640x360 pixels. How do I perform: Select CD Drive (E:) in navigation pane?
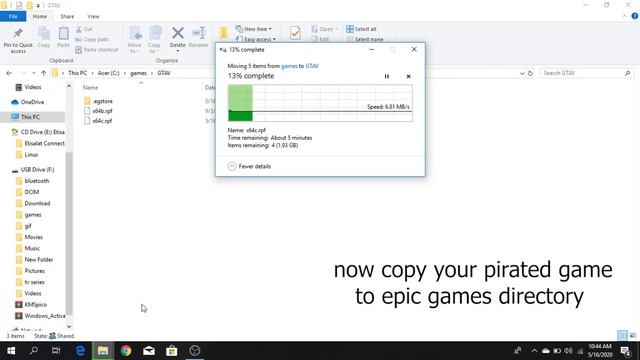pos(38,132)
